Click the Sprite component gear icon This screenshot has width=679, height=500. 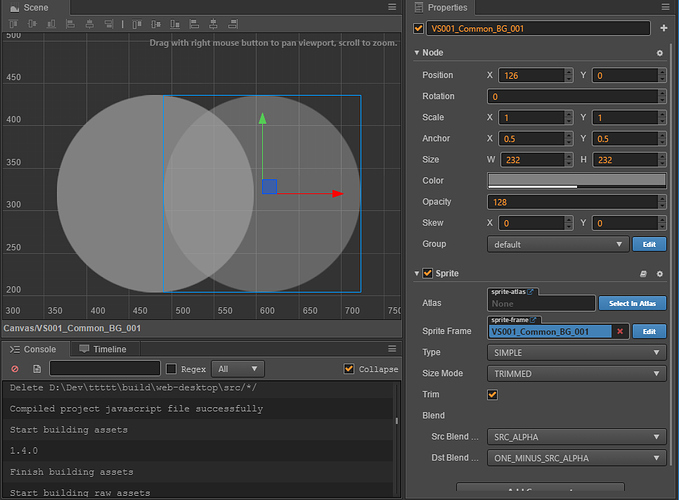tap(659, 274)
